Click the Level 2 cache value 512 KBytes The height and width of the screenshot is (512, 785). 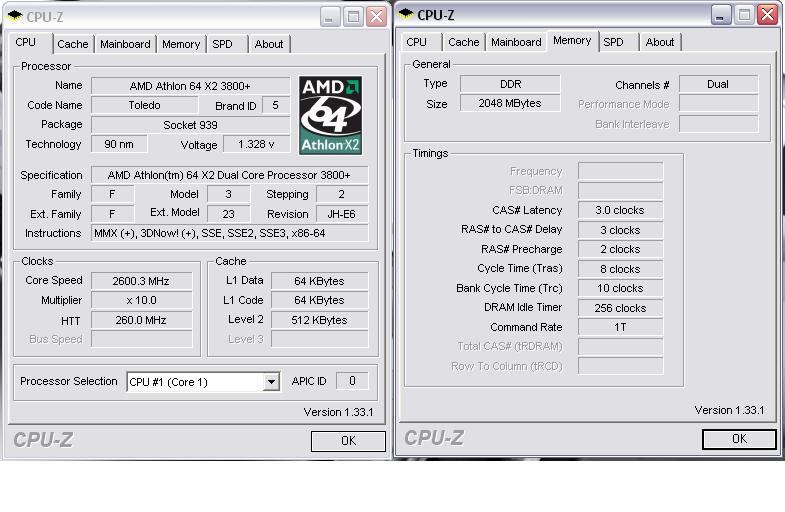[319, 320]
